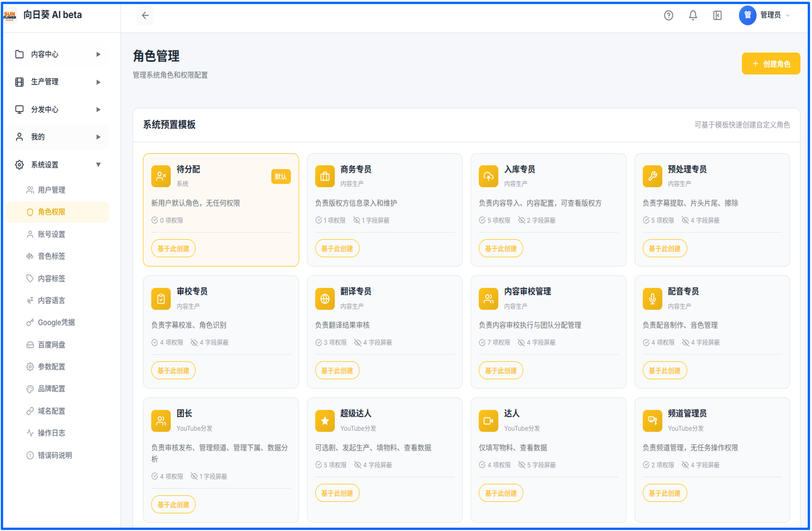Click the 分发中心 monitor icon
Viewport: 812px width, 531px height.
[19, 109]
